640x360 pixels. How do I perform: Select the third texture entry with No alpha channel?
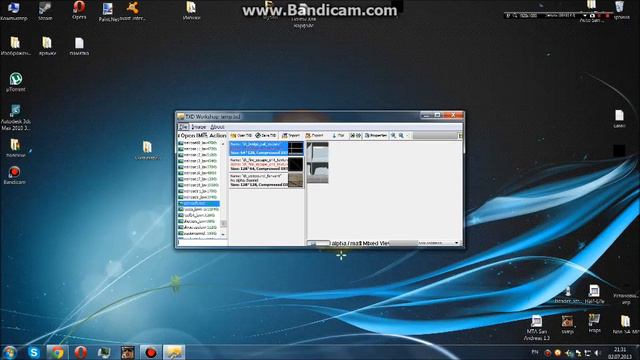point(266,180)
